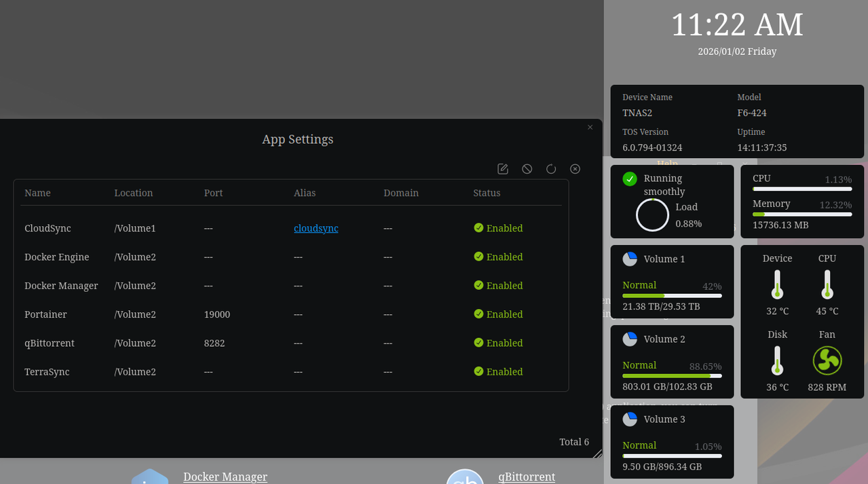Select the CloudSync row name
This screenshot has width=868, height=484.
pyautogui.click(x=48, y=228)
